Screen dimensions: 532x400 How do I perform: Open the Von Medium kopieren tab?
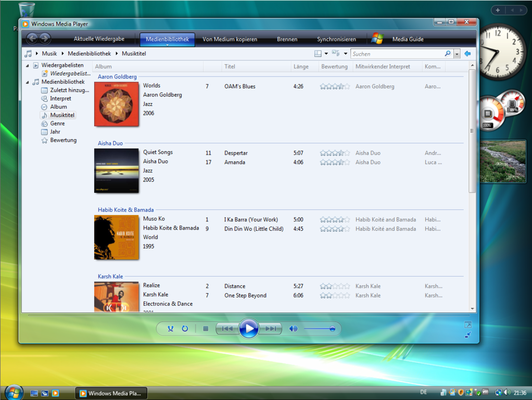coord(230,39)
